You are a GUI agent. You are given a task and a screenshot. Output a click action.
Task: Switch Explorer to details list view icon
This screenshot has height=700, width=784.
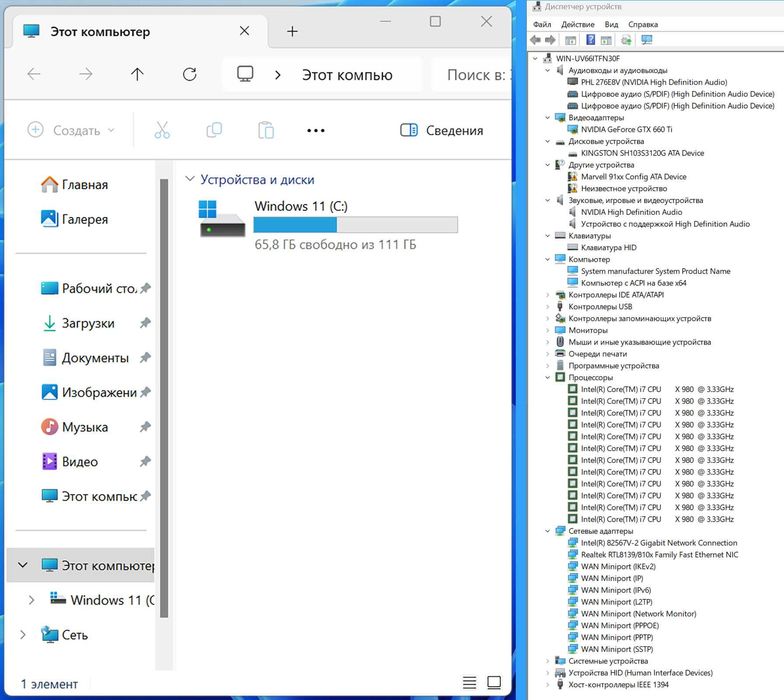point(470,682)
